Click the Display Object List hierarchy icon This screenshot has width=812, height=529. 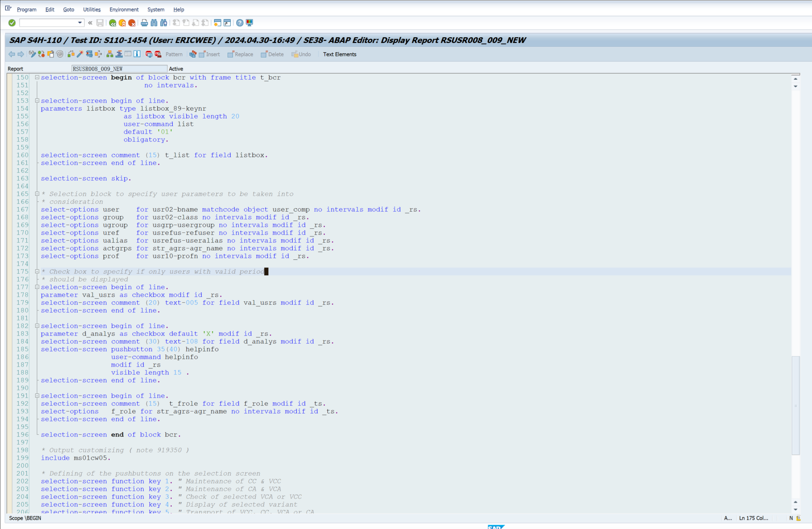(110, 54)
